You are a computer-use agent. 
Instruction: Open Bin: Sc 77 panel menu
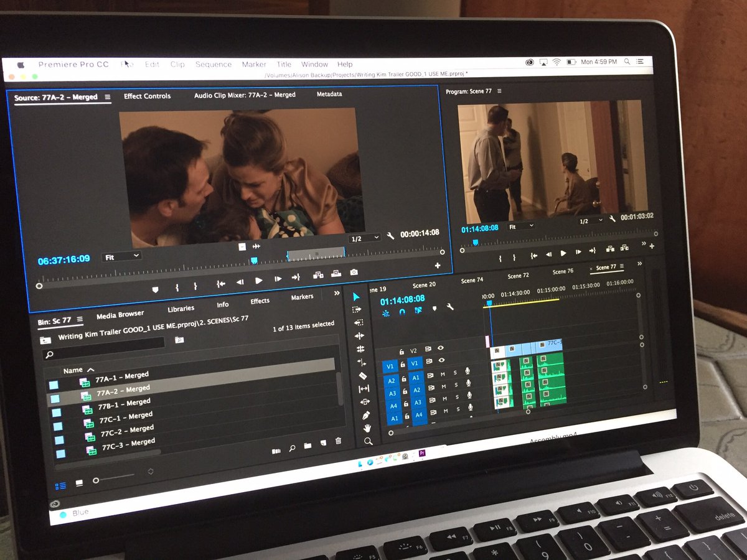80,319
